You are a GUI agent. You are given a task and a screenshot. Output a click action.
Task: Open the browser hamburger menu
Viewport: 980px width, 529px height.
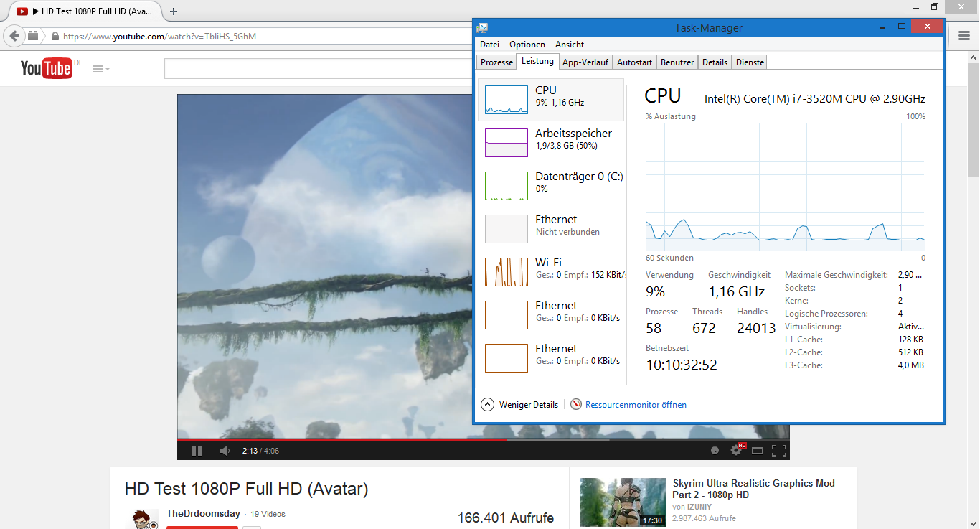964,36
